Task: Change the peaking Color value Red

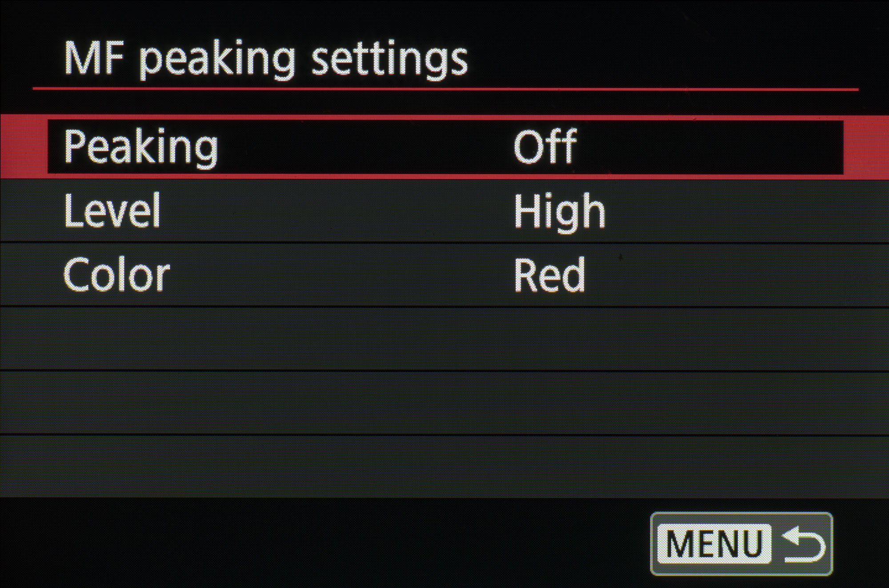Action: tap(549, 275)
